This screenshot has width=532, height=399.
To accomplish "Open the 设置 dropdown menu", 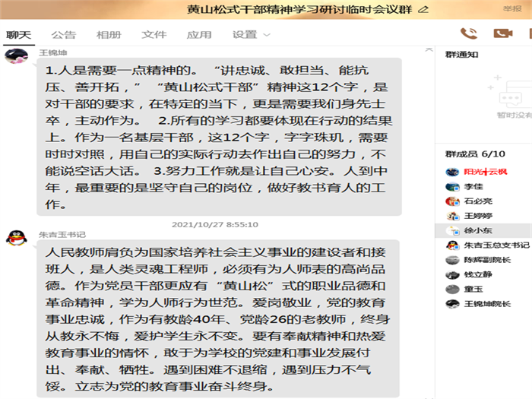I will click(250, 35).
